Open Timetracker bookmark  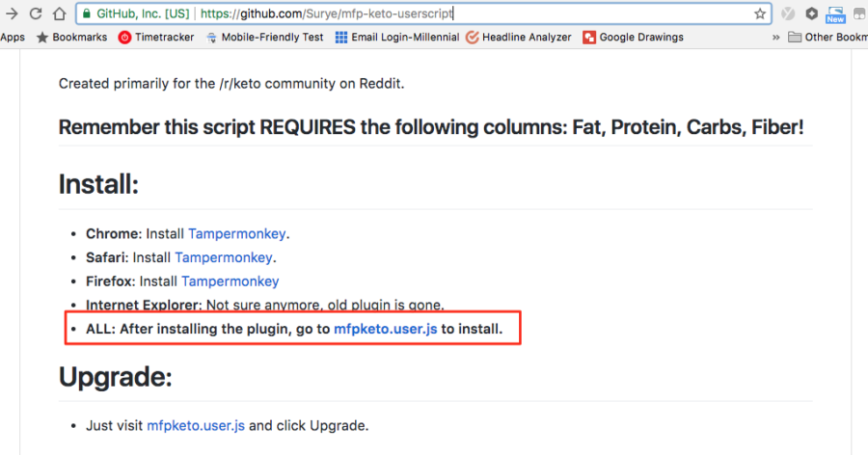156,37
